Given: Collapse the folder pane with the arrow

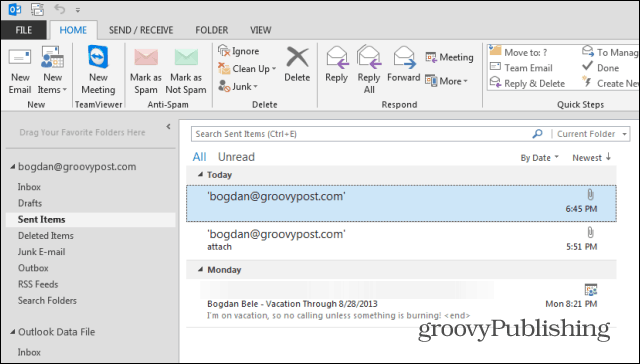Looking at the screenshot, I should coord(168,127).
